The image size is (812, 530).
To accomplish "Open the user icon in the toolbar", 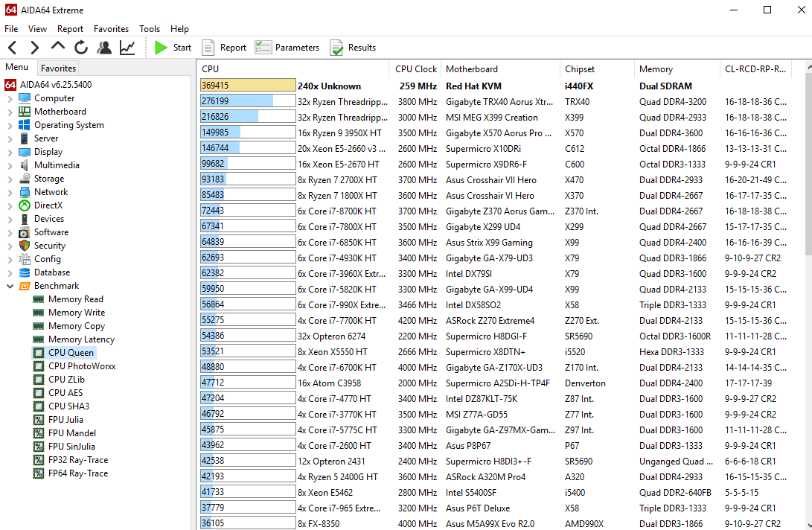I will point(104,48).
